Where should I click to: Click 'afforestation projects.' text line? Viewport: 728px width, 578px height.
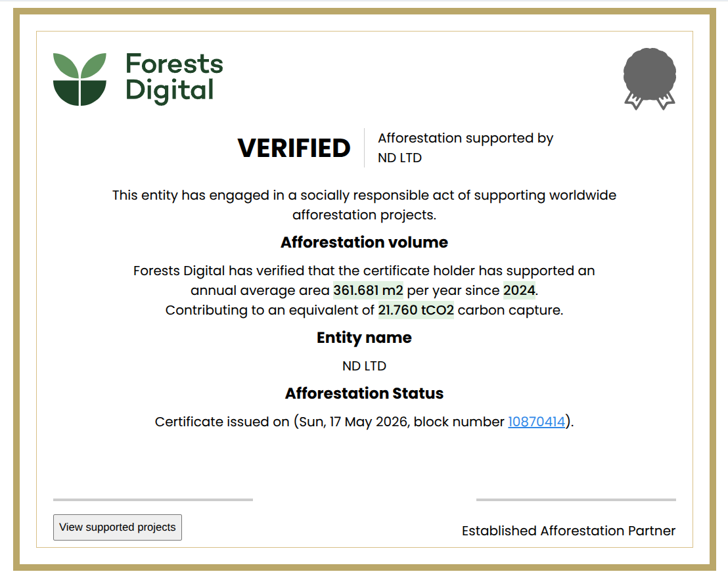click(364, 215)
